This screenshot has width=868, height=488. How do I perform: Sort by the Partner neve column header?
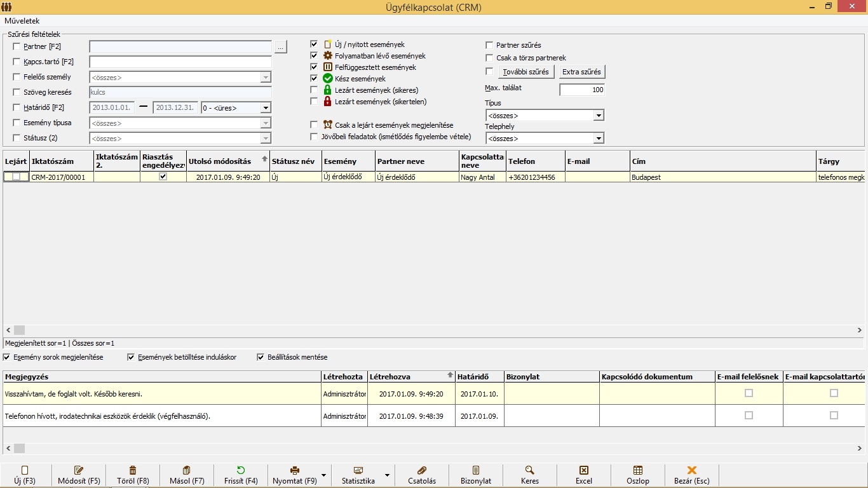pos(416,161)
